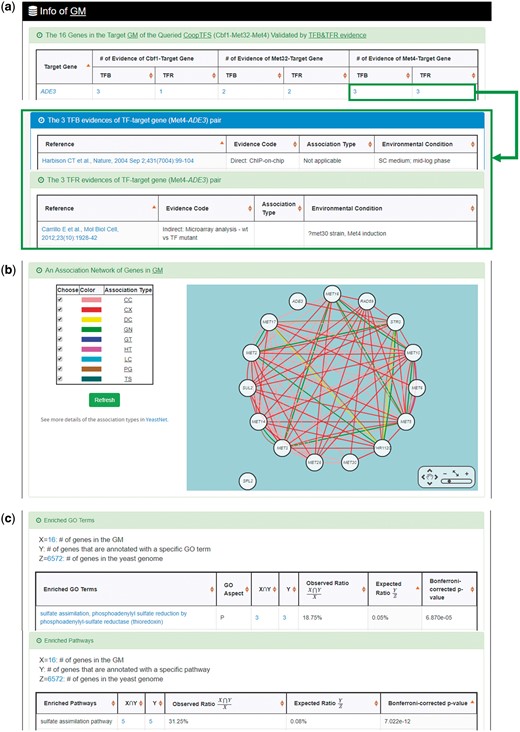Sort Enriched GO Terms column
Viewport: 520px width, 732px height.
212,590
